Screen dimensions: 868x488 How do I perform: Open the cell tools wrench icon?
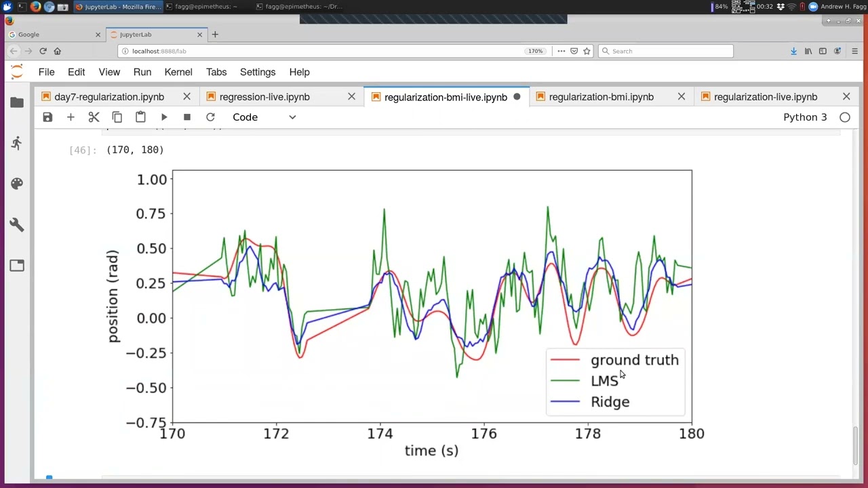(x=17, y=224)
